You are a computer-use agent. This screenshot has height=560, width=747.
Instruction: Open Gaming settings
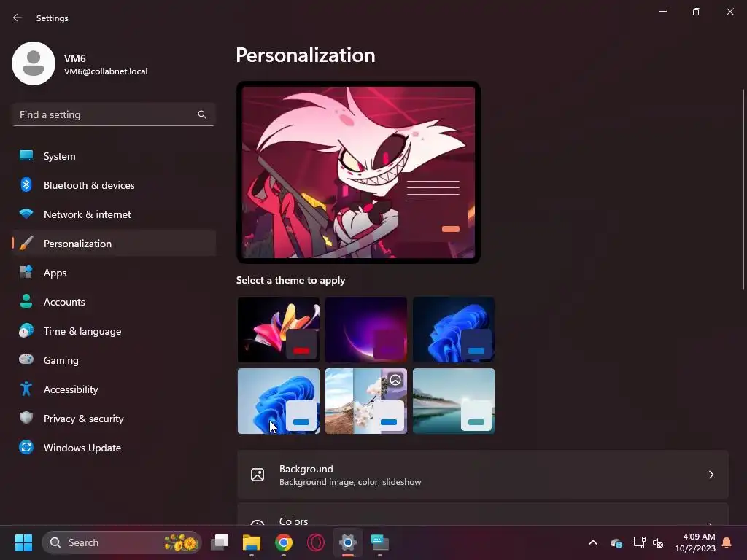click(x=113, y=360)
